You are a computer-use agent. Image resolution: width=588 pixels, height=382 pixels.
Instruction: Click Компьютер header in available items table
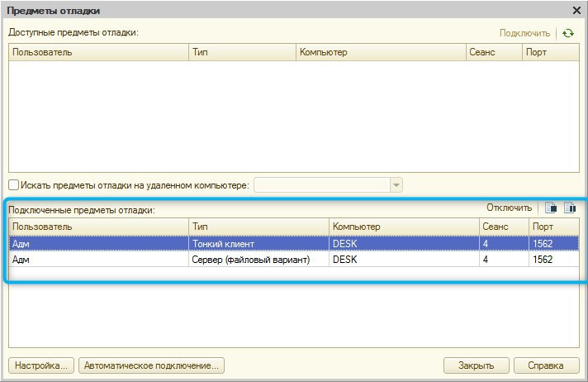[x=381, y=52]
